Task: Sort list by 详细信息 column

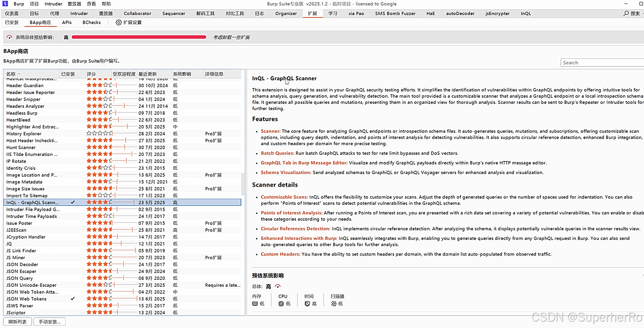Action: coord(222,74)
